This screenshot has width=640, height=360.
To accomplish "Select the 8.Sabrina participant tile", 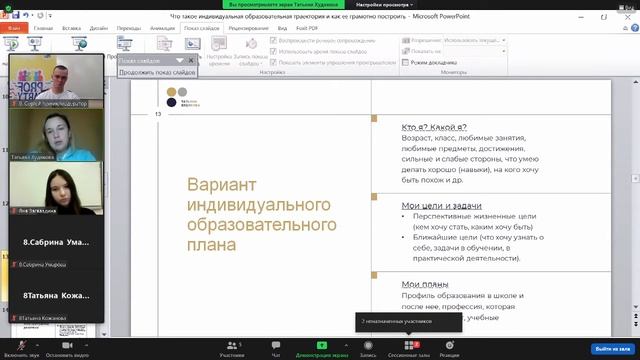I will click(x=56, y=242).
